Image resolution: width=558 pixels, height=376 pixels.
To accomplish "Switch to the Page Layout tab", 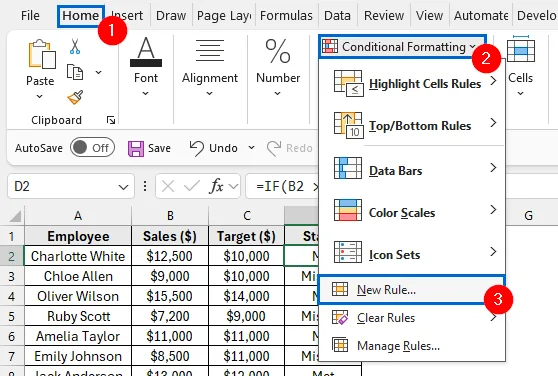I will tap(224, 16).
